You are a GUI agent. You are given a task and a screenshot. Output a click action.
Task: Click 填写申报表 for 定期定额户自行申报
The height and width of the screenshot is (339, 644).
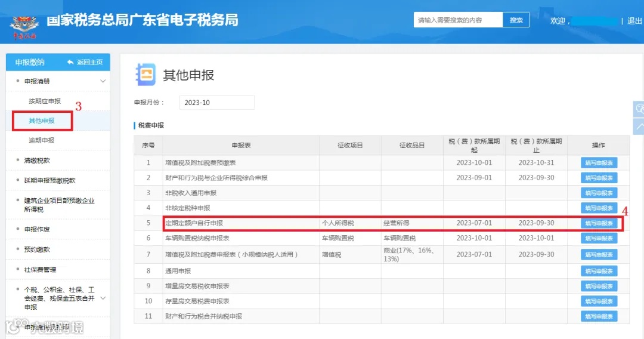coord(599,223)
